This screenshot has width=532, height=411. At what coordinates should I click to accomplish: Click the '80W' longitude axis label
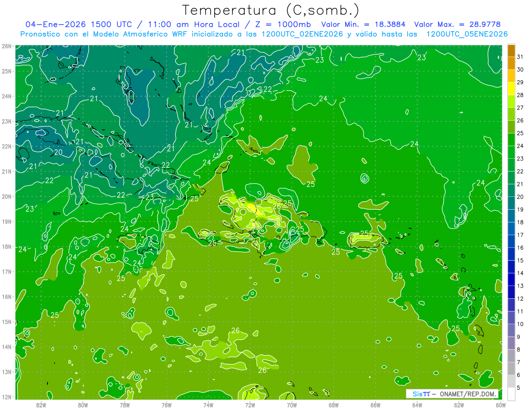click(83, 405)
